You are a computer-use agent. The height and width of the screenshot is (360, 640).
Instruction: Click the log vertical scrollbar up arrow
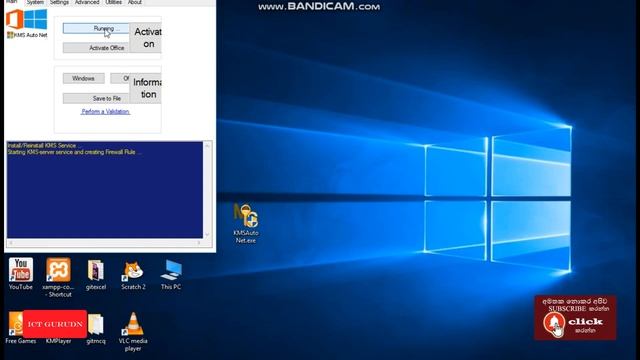click(207, 146)
